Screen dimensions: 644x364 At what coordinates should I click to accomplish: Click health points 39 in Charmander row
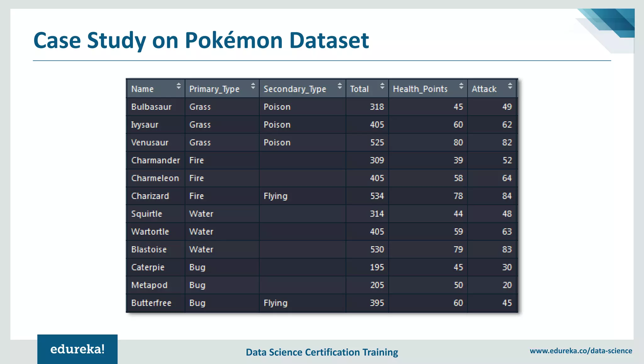pyautogui.click(x=458, y=160)
